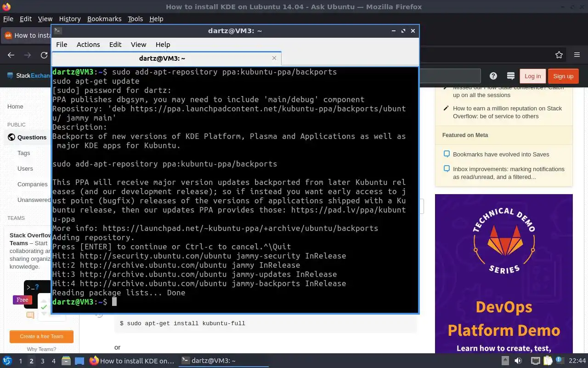Image resolution: width=588 pixels, height=368 pixels.
Task: Open Firefox's Tools menu
Action: (x=135, y=19)
